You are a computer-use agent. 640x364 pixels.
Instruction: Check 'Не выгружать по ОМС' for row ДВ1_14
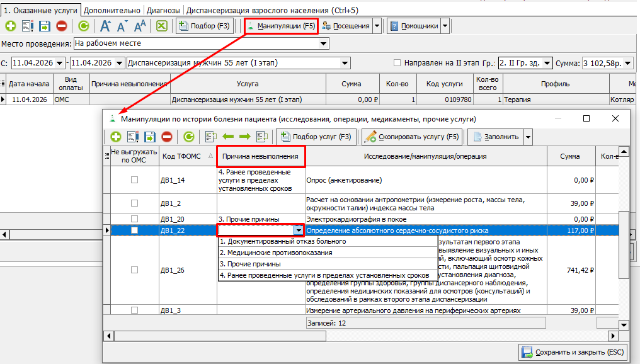click(134, 180)
